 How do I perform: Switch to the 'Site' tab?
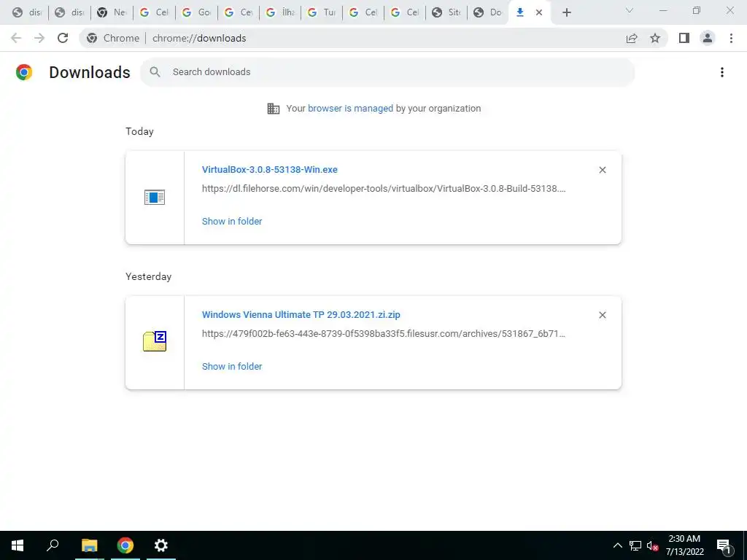(x=446, y=12)
